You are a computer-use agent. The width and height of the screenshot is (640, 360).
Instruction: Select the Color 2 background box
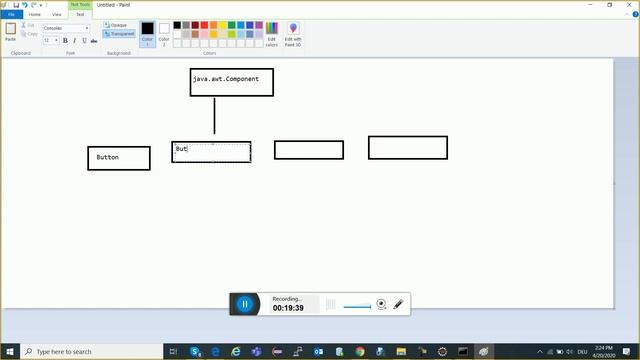tap(164, 34)
